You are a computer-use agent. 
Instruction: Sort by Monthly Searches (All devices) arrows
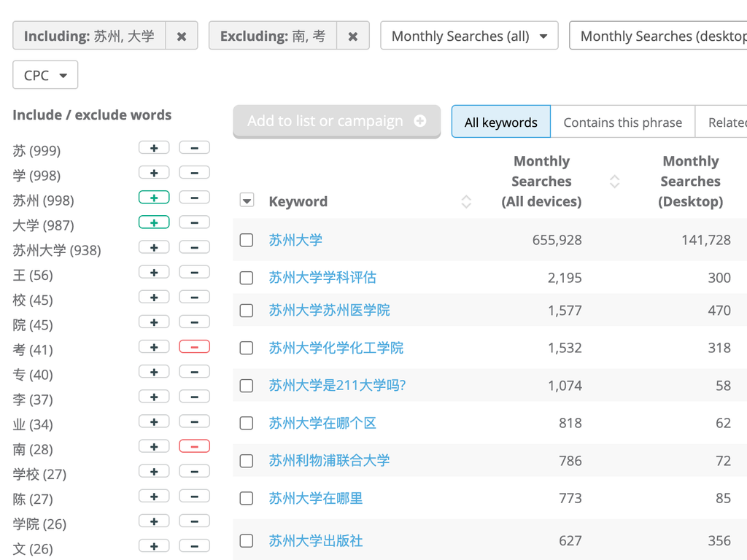(x=614, y=182)
